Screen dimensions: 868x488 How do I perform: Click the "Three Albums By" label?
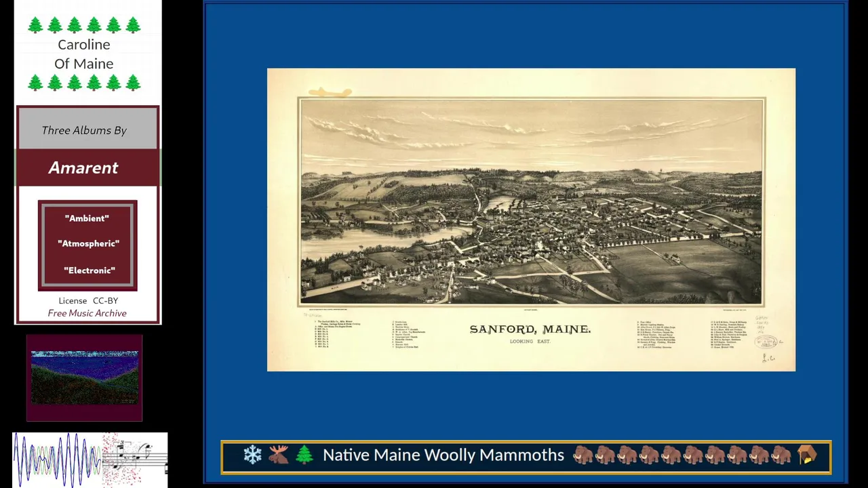(84, 130)
